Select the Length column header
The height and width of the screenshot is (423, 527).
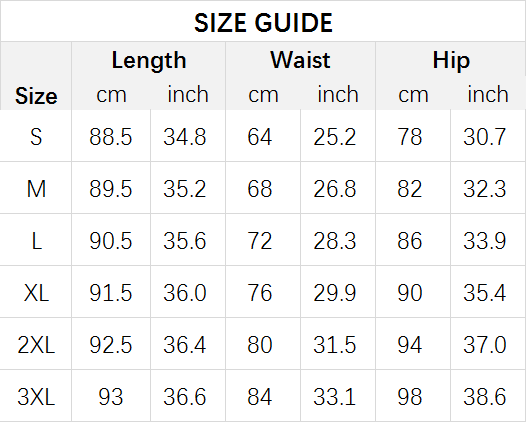[149, 60]
